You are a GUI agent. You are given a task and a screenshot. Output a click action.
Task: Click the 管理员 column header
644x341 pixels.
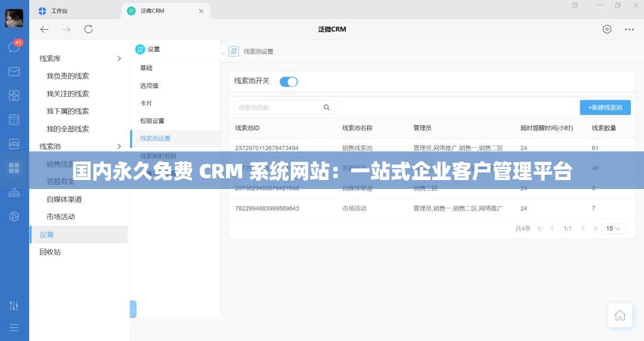422,128
